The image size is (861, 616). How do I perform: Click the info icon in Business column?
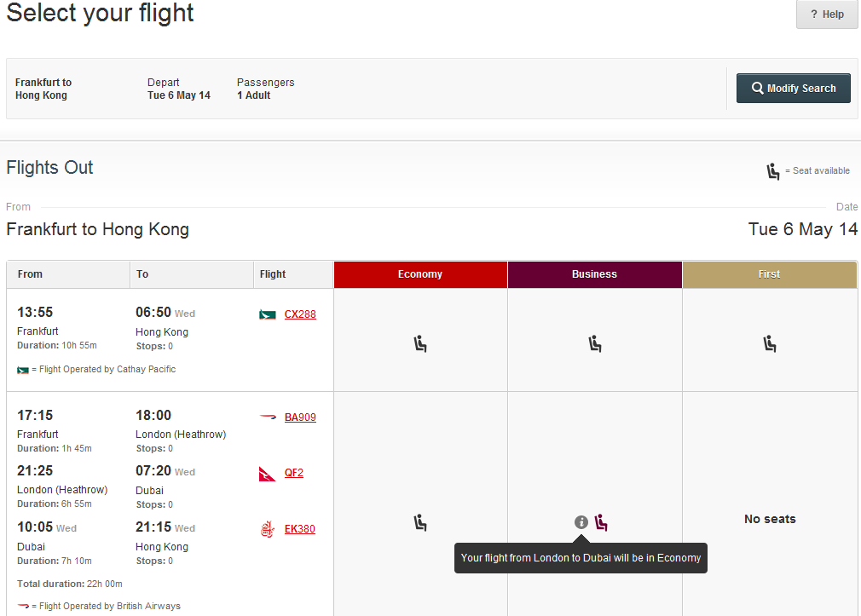pos(581,522)
